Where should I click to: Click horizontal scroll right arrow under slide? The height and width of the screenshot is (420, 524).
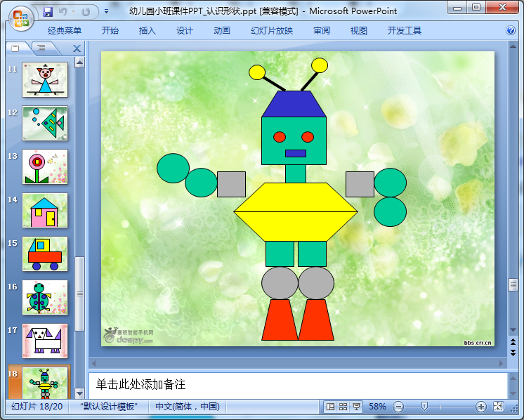pos(501,363)
